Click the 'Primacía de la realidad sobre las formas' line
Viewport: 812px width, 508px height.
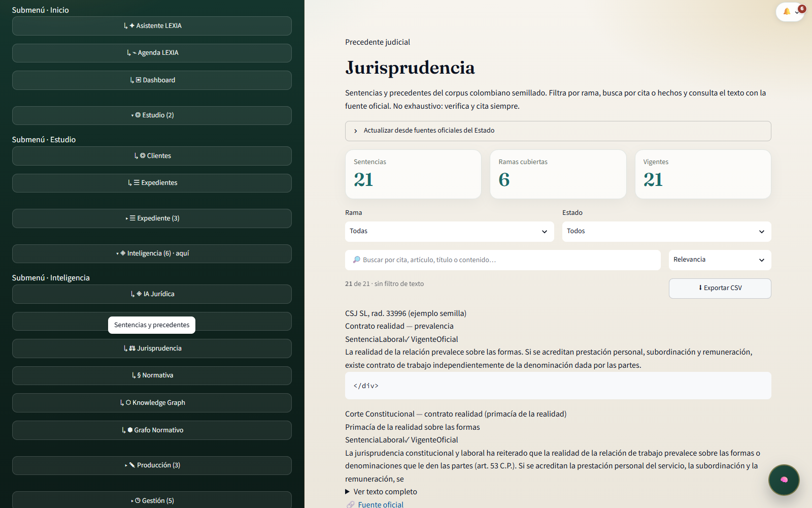pyautogui.click(x=413, y=427)
